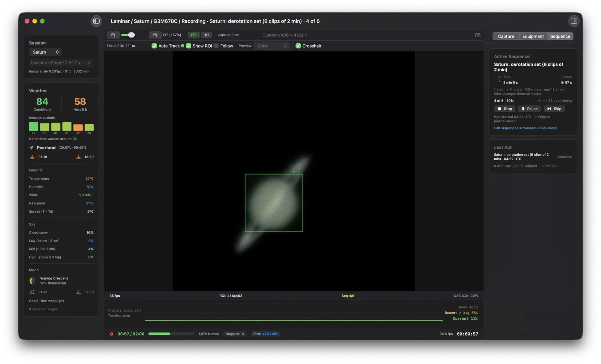Viewport: 601px width, 364px height.
Task: Turn off the Crosshair checkbox
Action: (298, 46)
